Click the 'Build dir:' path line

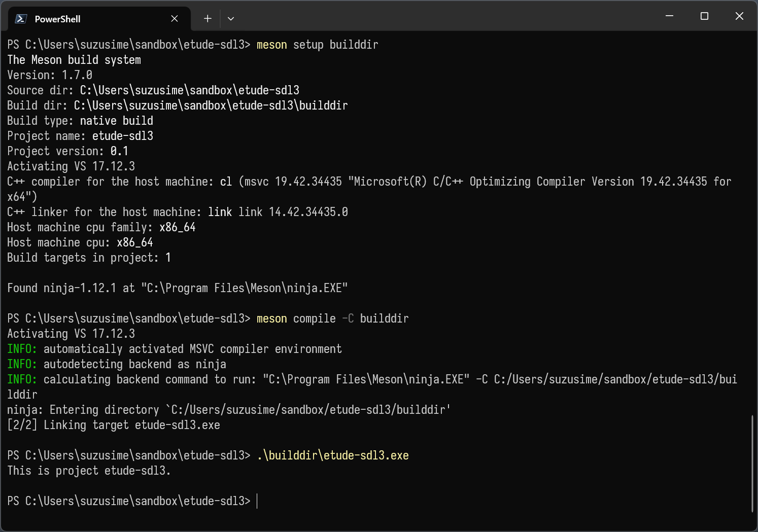pyautogui.click(x=178, y=105)
